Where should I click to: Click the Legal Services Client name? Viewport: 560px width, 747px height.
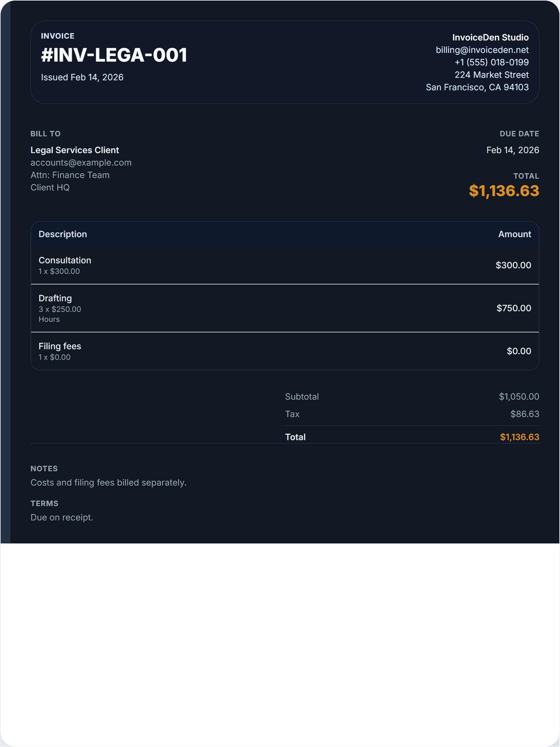[75, 150]
